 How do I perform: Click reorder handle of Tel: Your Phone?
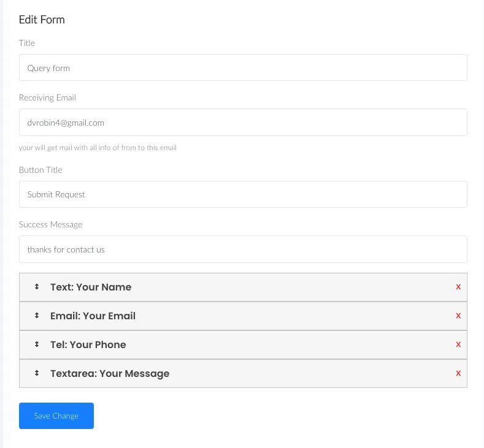37,344
